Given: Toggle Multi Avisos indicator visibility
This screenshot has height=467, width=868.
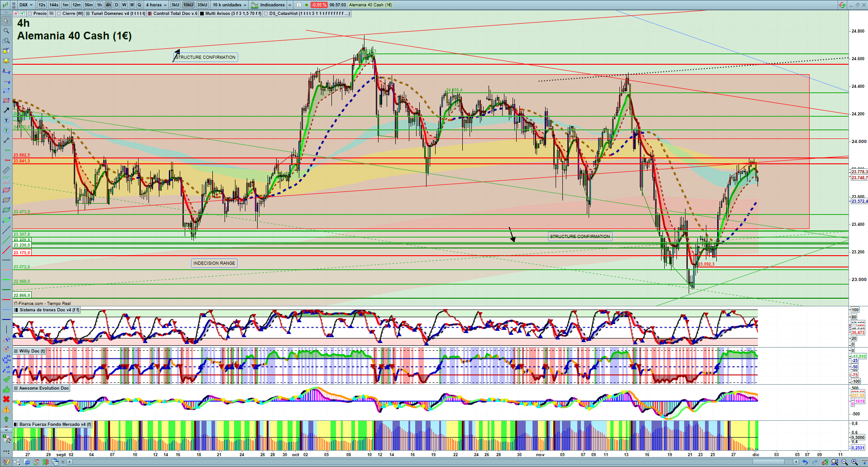Looking at the screenshot, I should (x=202, y=14).
